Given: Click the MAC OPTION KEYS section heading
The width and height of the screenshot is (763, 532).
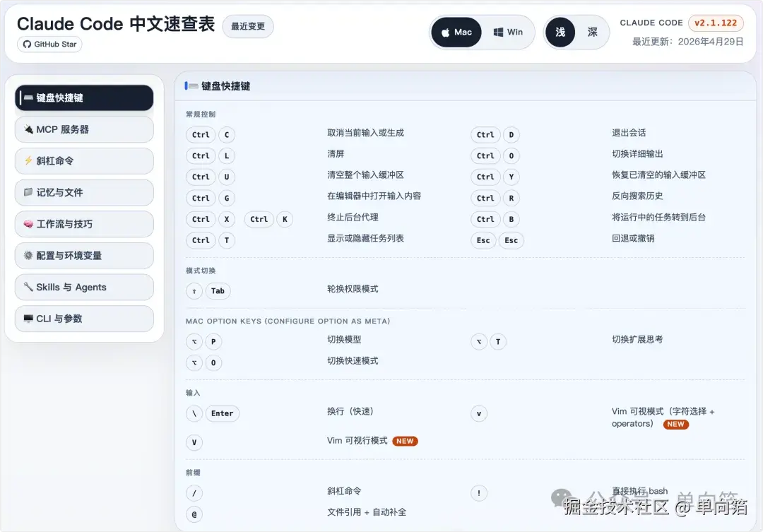Looking at the screenshot, I should pos(288,321).
